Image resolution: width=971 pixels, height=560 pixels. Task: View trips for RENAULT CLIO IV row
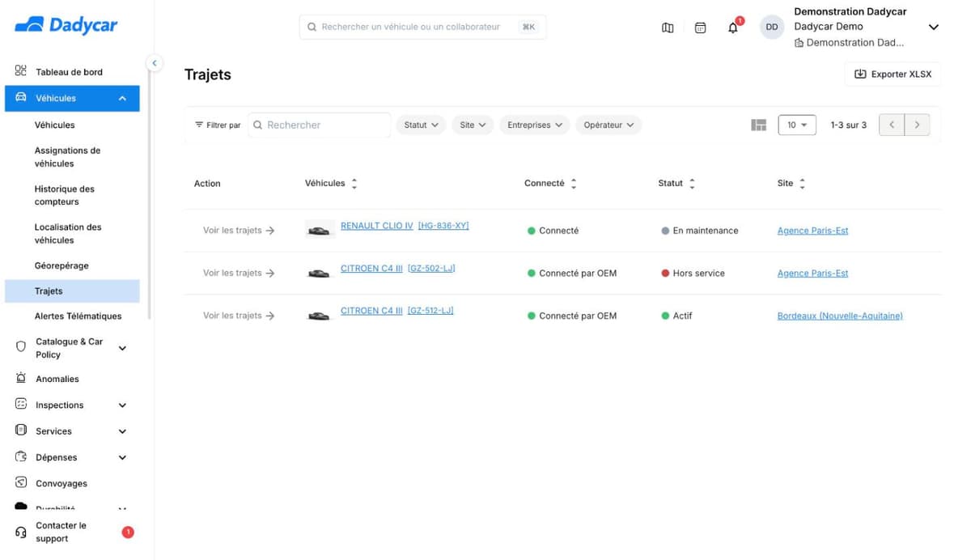tap(239, 231)
